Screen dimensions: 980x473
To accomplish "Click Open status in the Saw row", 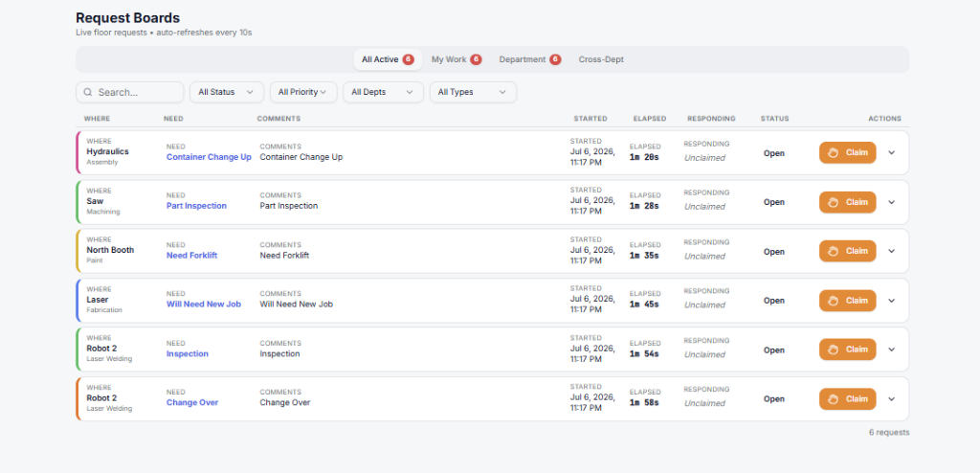I will [x=773, y=202].
